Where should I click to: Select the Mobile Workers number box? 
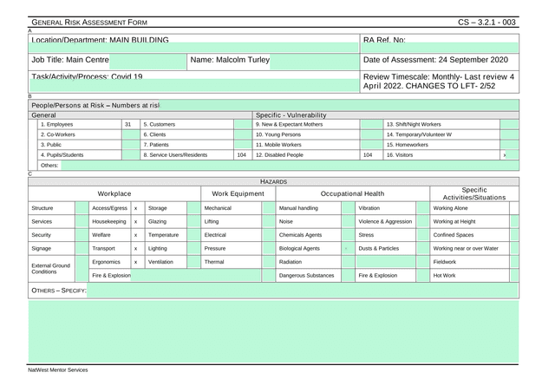tap(371, 145)
